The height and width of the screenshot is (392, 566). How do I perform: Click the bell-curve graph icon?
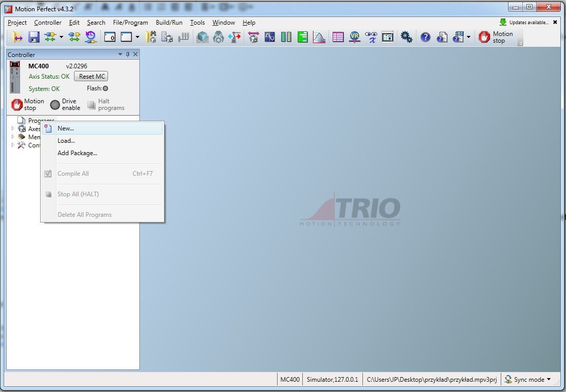[x=319, y=37]
